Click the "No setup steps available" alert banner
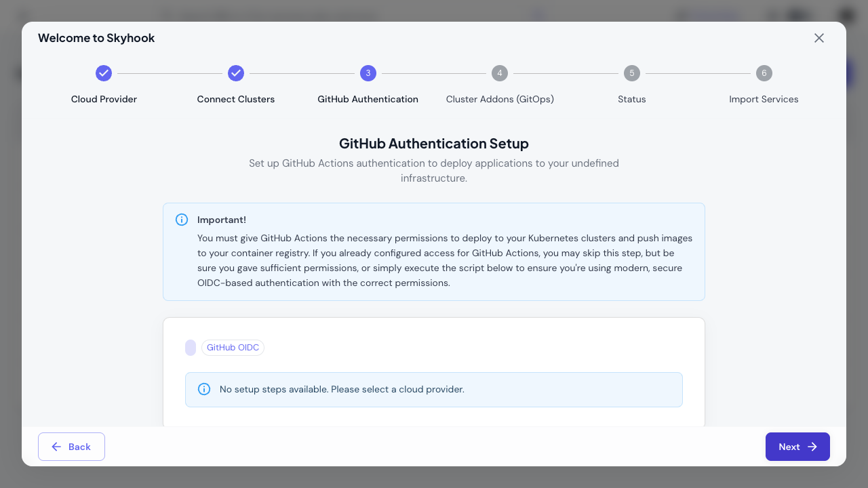Image resolution: width=868 pixels, height=488 pixels. (434, 390)
